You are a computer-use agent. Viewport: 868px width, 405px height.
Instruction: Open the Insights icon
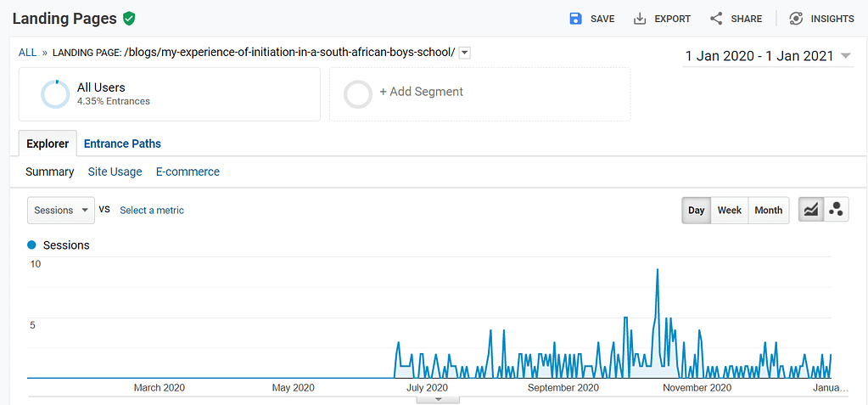coord(796,19)
